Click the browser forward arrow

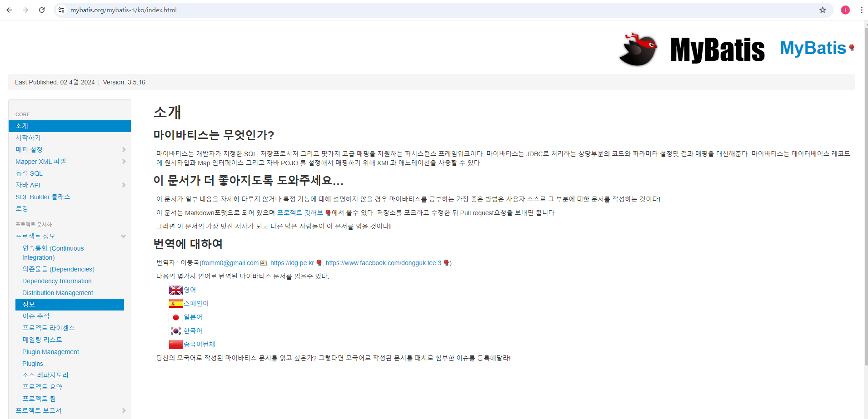coord(25,10)
